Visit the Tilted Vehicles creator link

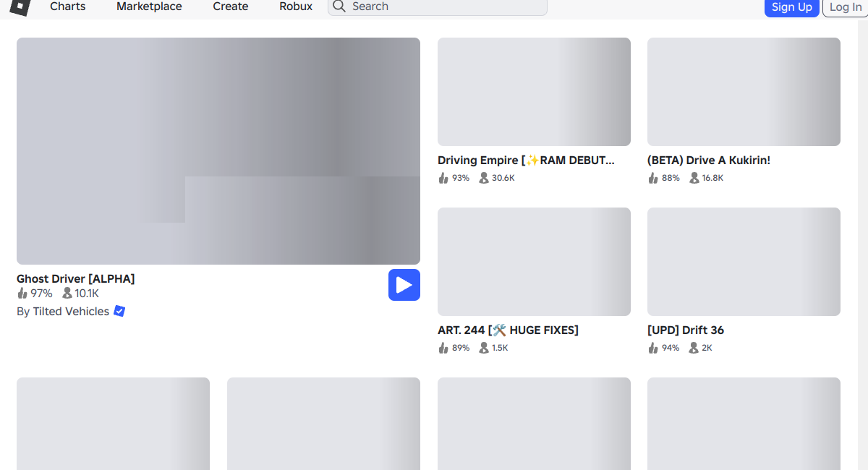coord(71,311)
